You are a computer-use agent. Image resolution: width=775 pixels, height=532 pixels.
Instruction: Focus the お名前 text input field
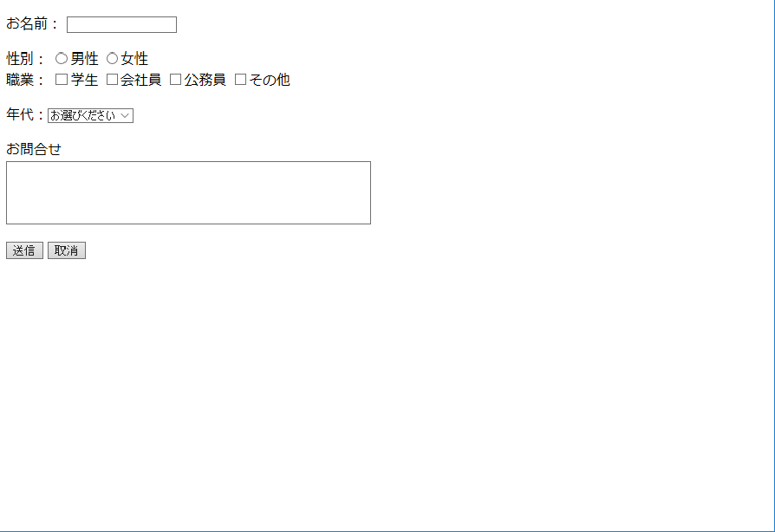[x=121, y=25]
